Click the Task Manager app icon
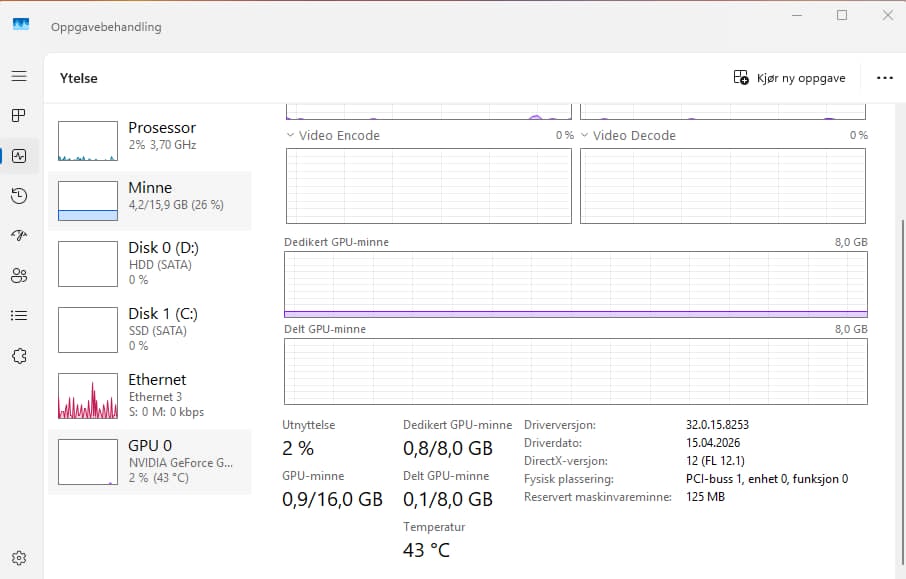906x579 pixels. pyautogui.click(x=21, y=24)
